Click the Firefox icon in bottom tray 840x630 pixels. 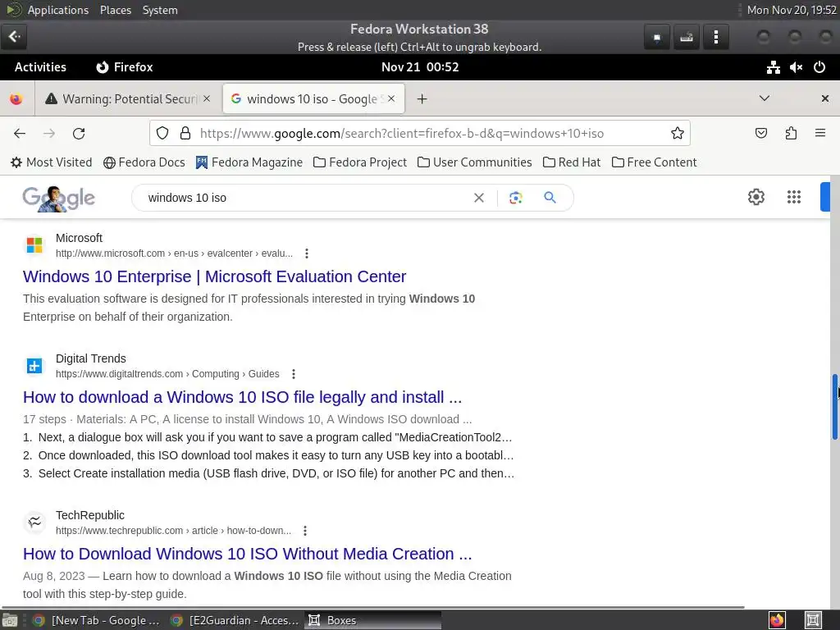click(777, 620)
